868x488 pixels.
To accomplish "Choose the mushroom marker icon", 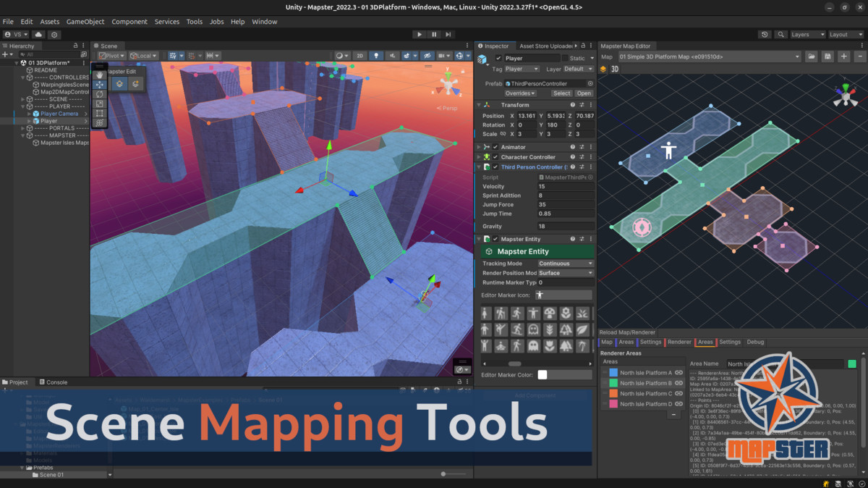I will tap(550, 314).
